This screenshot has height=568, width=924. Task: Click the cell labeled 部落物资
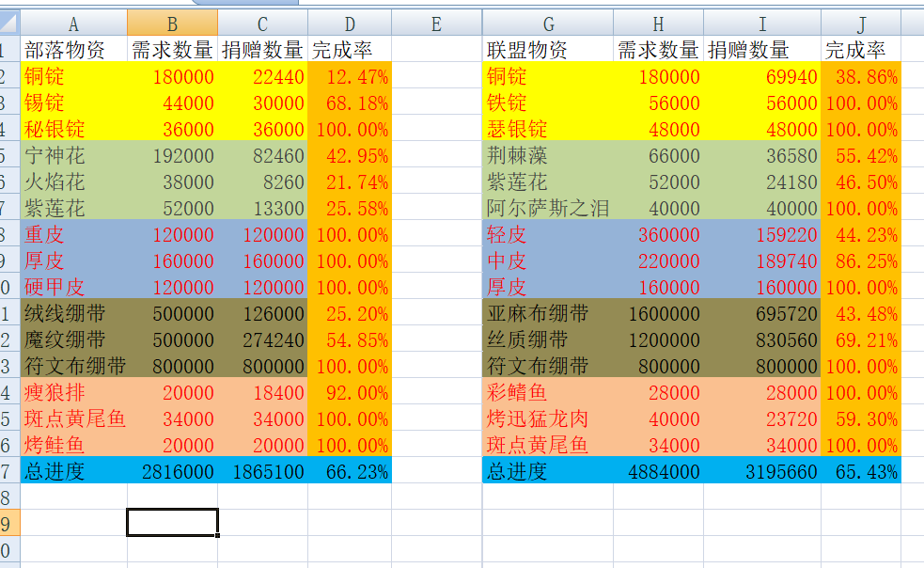pyautogui.click(x=73, y=50)
